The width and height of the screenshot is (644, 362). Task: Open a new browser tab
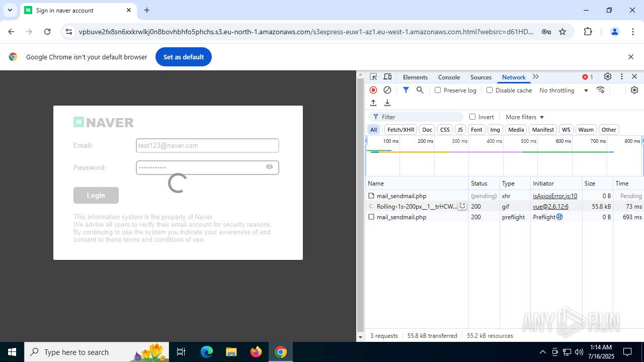[147, 10]
